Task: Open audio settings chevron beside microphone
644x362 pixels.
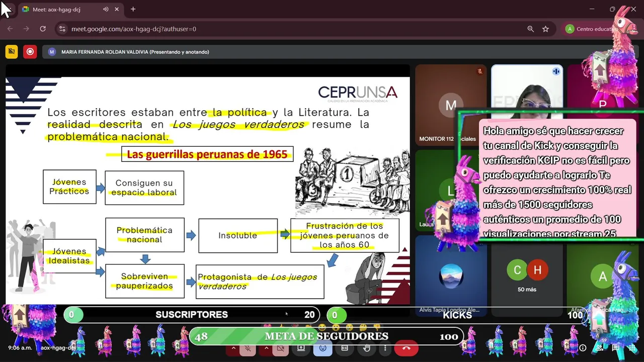Action: [x=233, y=348]
